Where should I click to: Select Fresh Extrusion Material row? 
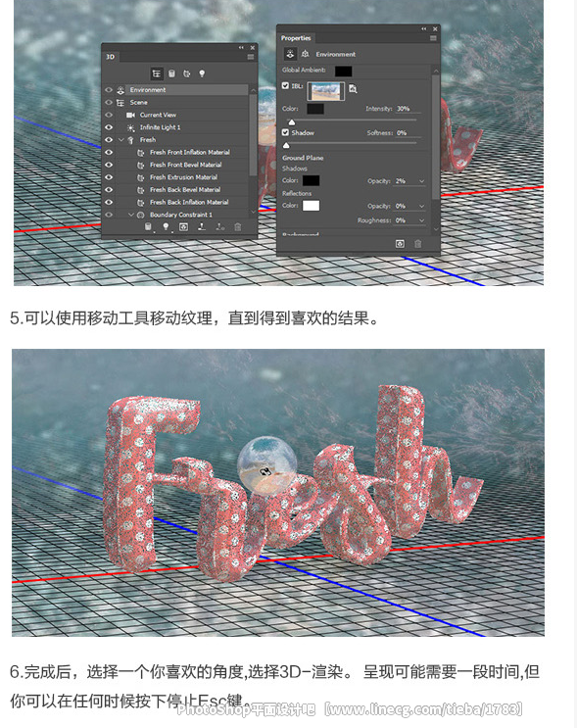(x=175, y=177)
